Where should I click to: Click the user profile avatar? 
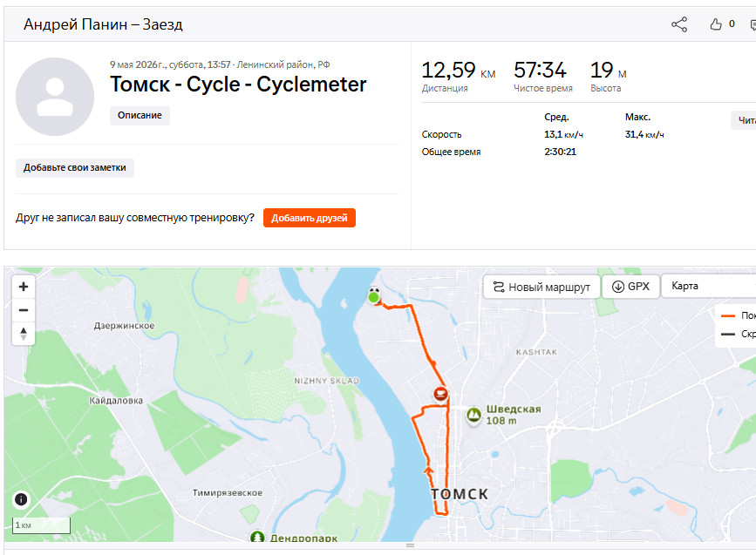pyautogui.click(x=55, y=97)
